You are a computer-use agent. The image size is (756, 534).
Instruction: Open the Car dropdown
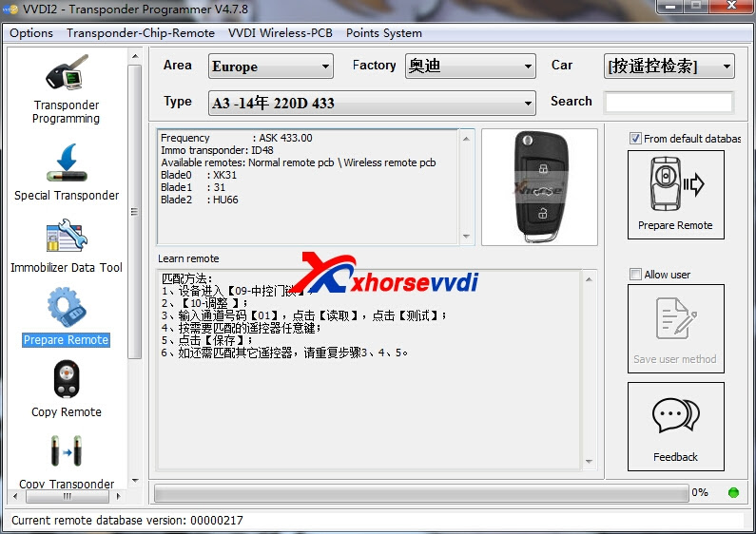coord(669,66)
